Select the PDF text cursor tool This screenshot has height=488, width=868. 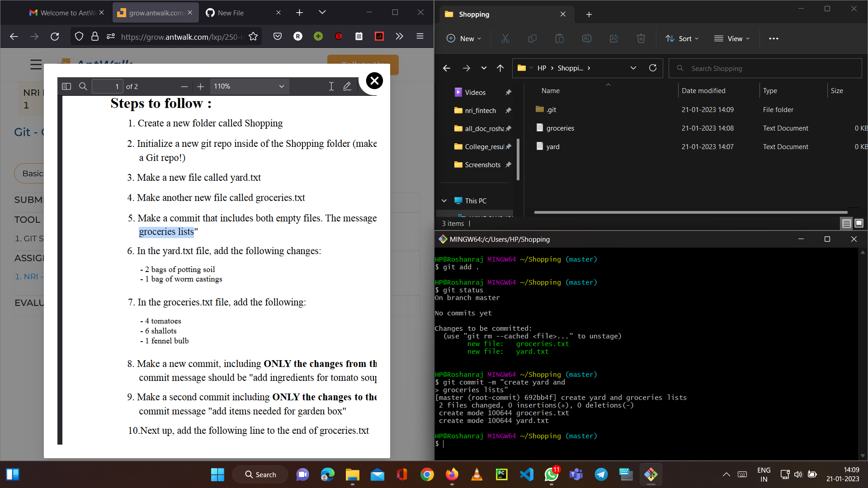[x=331, y=86]
